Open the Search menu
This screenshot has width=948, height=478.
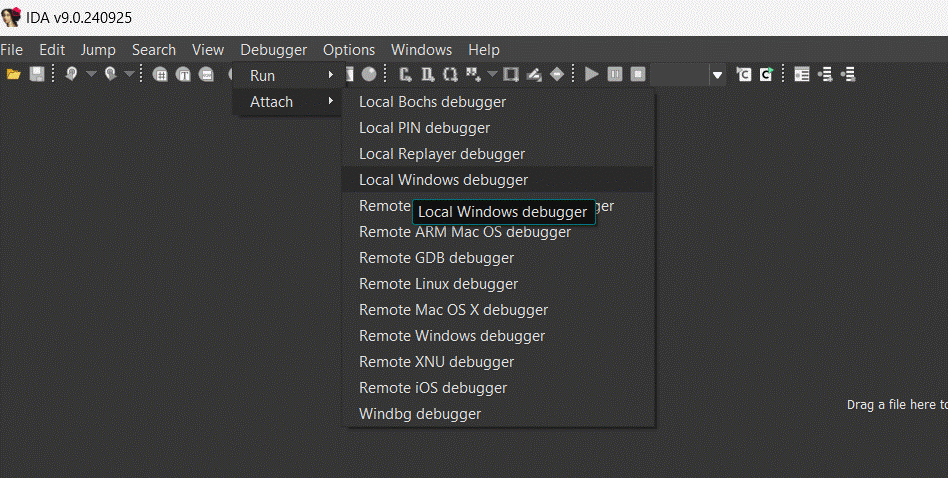[154, 50]
